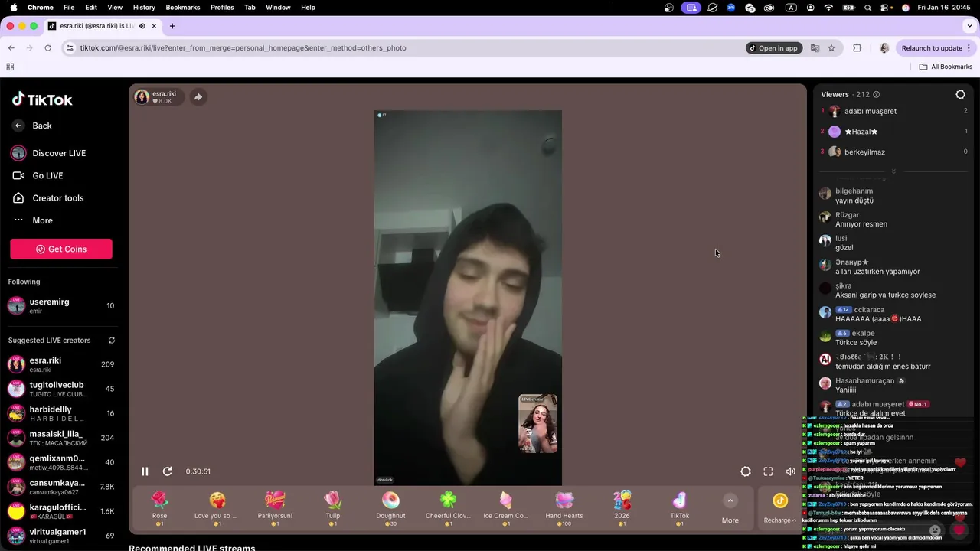Send a Hand Hearts gift
This screenshot has width=980, height=551.
click(x=564, y=508)
